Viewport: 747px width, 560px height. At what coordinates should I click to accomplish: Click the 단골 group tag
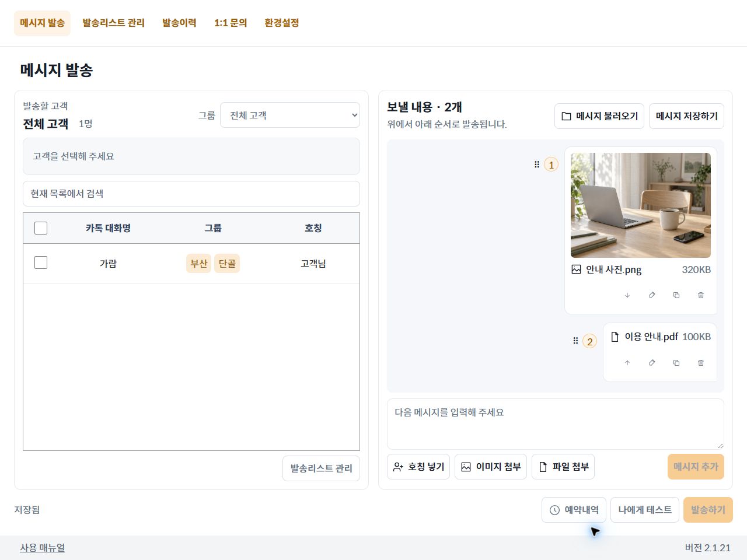tap(227, 264)
